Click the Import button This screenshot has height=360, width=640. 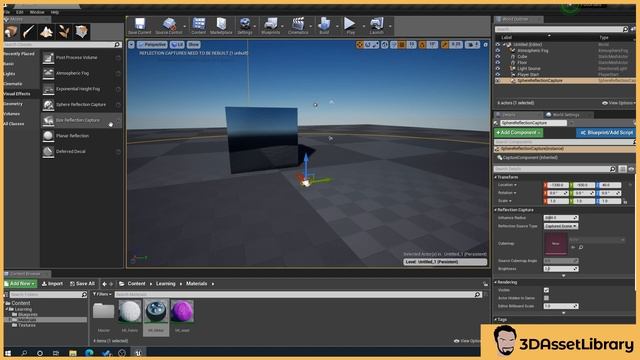(x=52, y=284)
